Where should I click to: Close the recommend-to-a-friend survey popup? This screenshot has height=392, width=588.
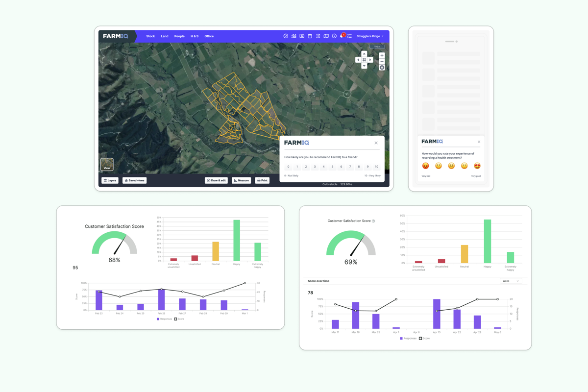click(x=376, y=143)
